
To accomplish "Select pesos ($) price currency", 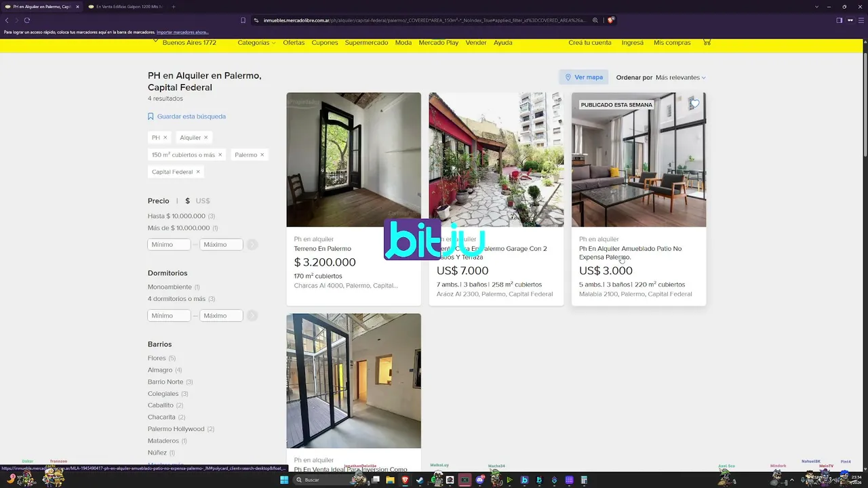I will tap(187, 201).
